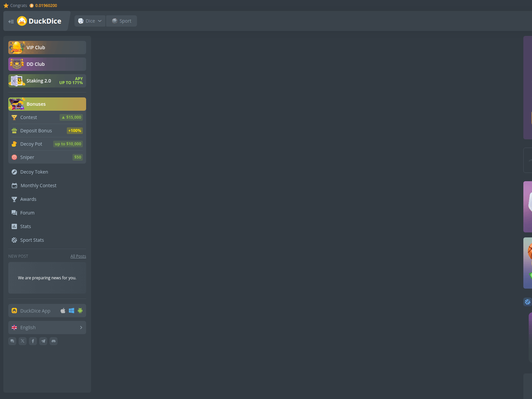Open All Posts link
532x399 pixels.
(x=78, y=256)
